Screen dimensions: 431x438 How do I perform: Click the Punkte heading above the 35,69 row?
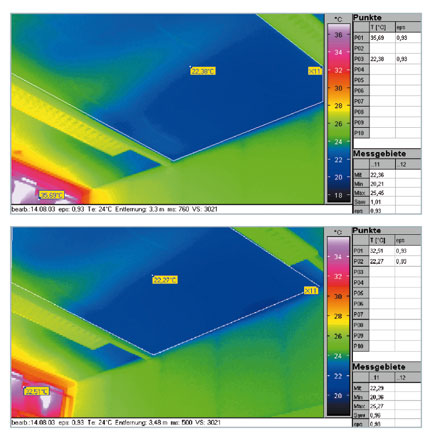click(367, 18)
